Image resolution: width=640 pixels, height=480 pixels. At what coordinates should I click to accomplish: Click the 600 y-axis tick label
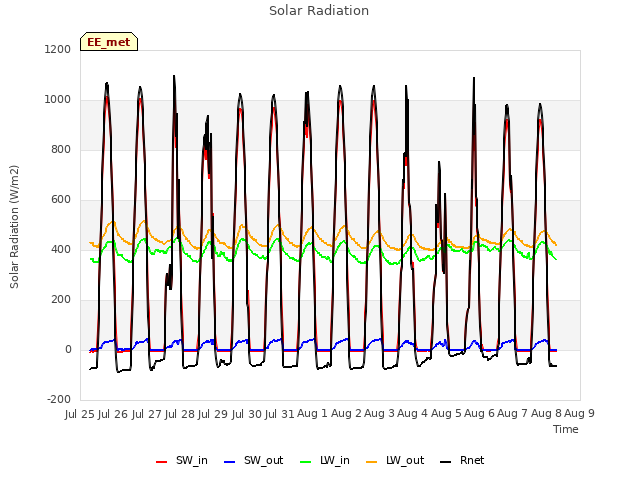[61, 199]
